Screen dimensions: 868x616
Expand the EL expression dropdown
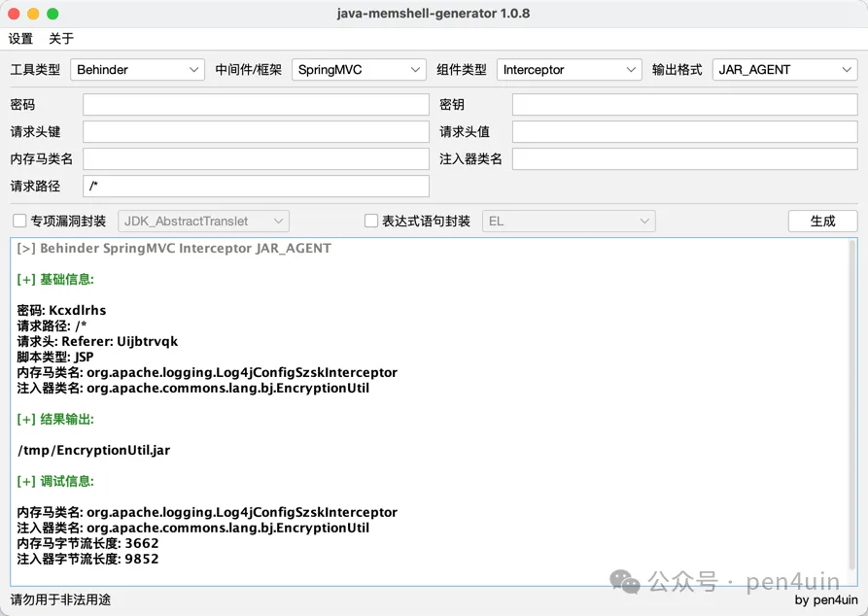(569, 222)
